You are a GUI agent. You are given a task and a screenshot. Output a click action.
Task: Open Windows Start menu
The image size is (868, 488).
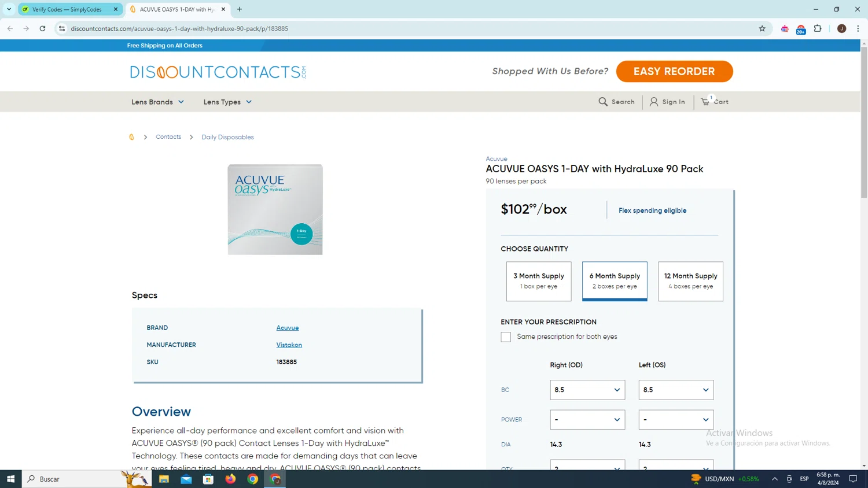pyautogui.click(x=10, y=479)
